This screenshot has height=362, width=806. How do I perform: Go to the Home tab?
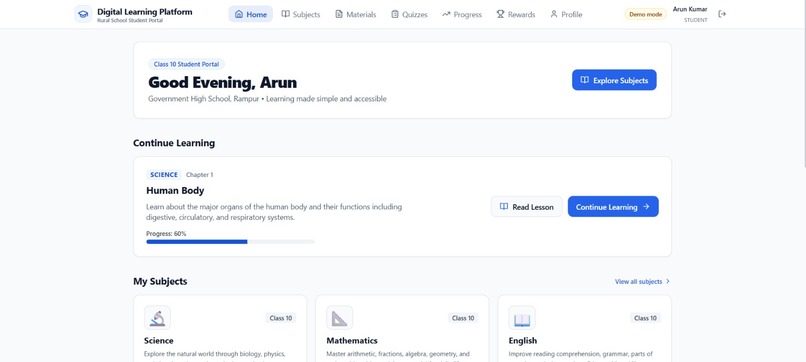251,14
